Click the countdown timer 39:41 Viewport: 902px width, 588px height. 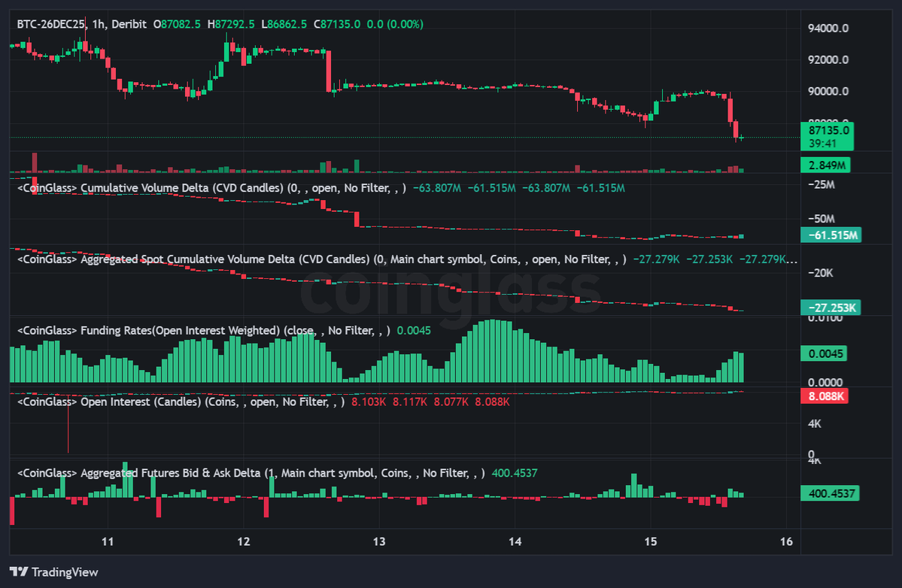tap(822, 143)
